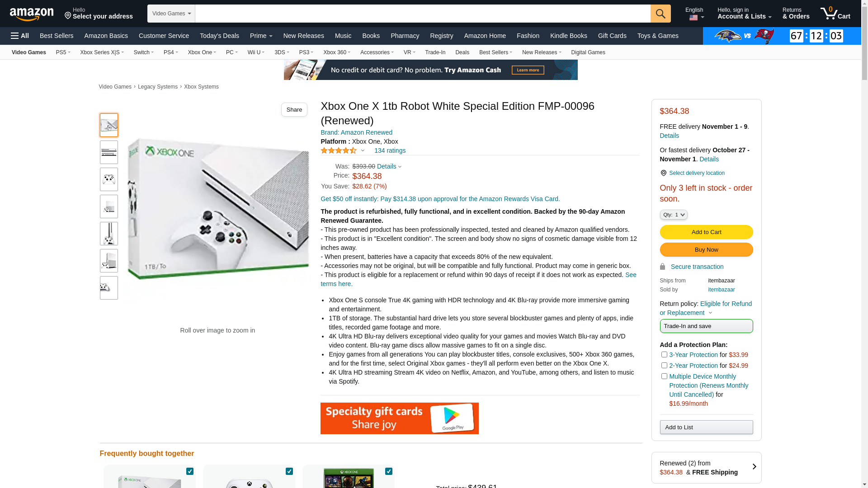The width and height of the screenshot is (868, 488).
Task: Open the Qty quantity dropdown
Action: click(674, 215)
